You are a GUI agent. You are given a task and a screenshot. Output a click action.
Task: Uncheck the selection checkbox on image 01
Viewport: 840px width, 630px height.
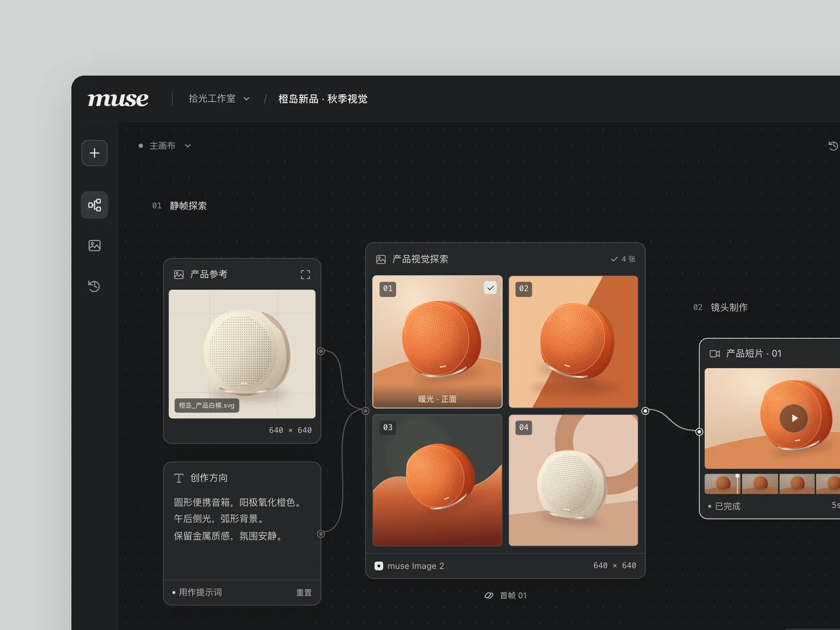pyautogui.click(x=490, y=288)
